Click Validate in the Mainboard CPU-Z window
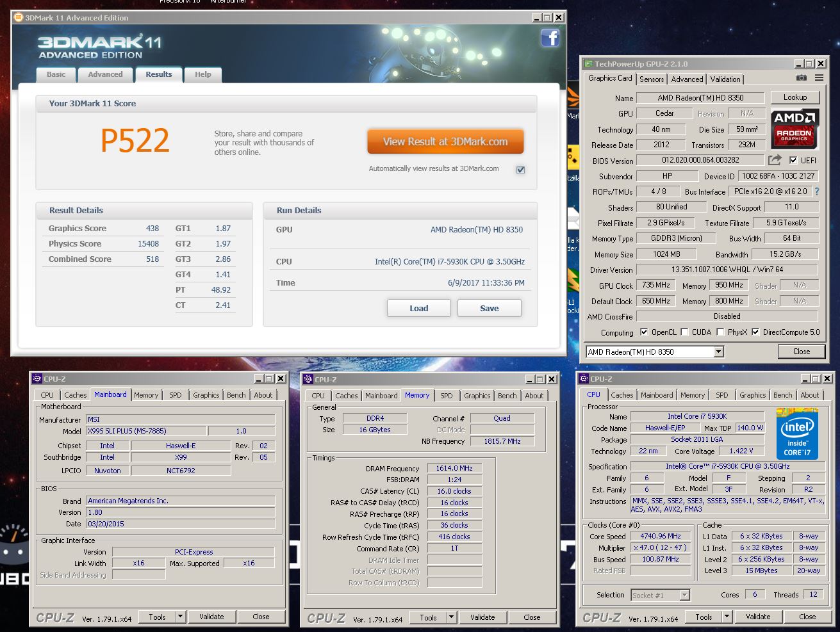The width and height of the screenshot is (840, 632). tap(211, 617)
